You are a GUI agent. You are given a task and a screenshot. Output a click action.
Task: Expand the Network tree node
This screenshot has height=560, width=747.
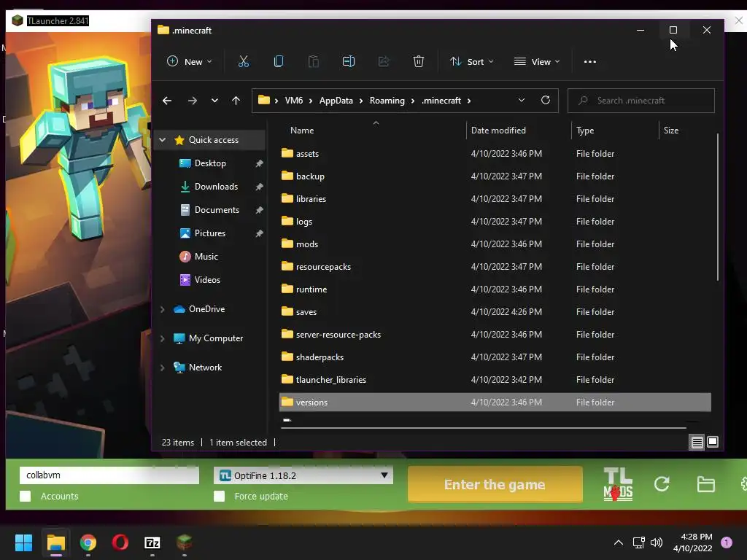[163, 367]
